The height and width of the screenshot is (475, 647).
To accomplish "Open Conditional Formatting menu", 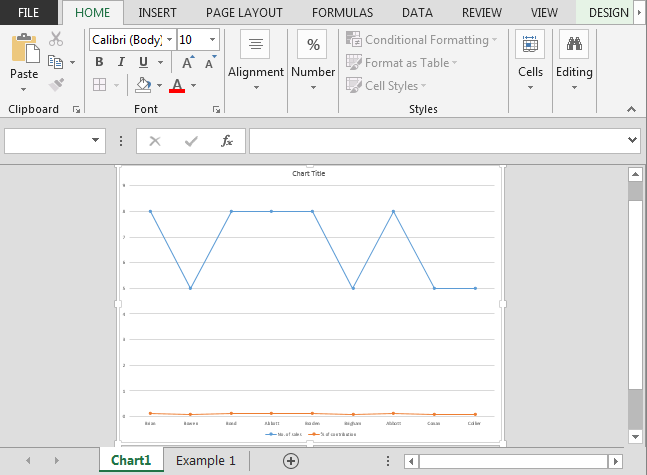I will (421, 40).
